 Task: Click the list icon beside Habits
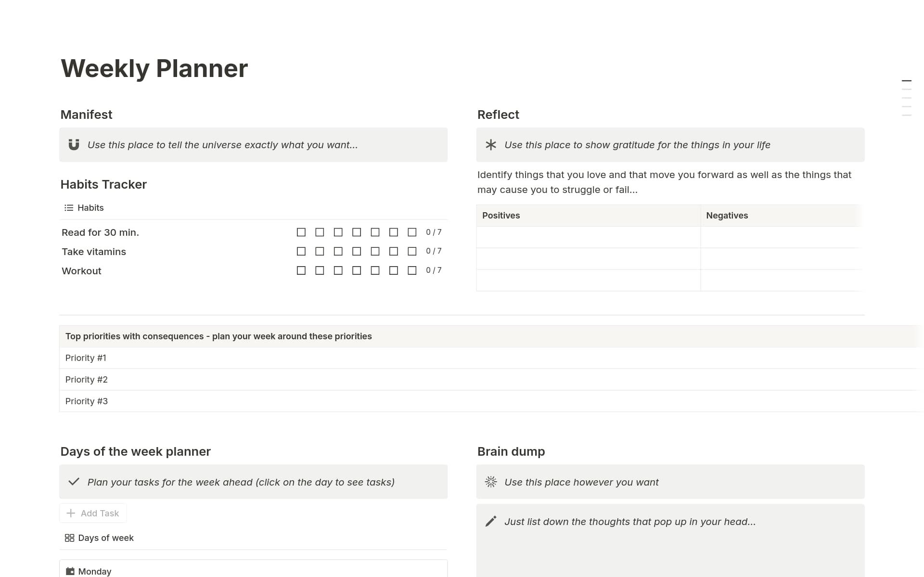(68, 207)
